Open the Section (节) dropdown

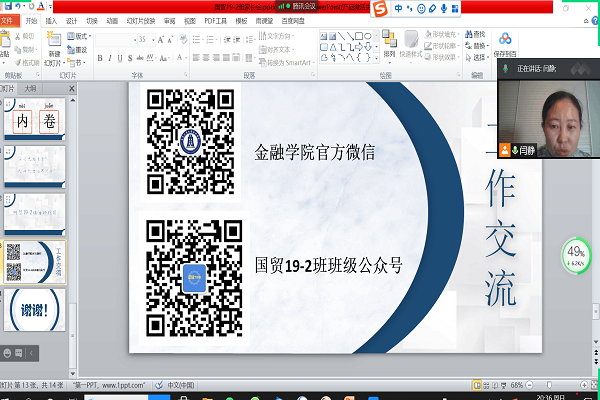click(x=76, y=62)
